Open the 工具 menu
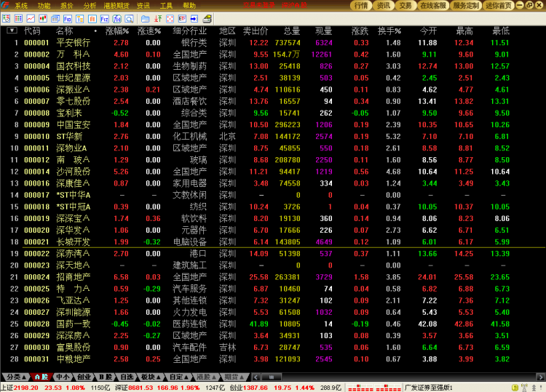 pos(166,6)
